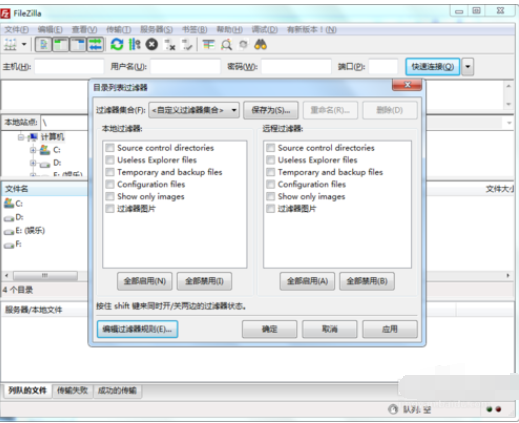This screenshot has width=519, height=423.
Task: Enable remote Configuration files filter
Action: (x=270, y=184)
